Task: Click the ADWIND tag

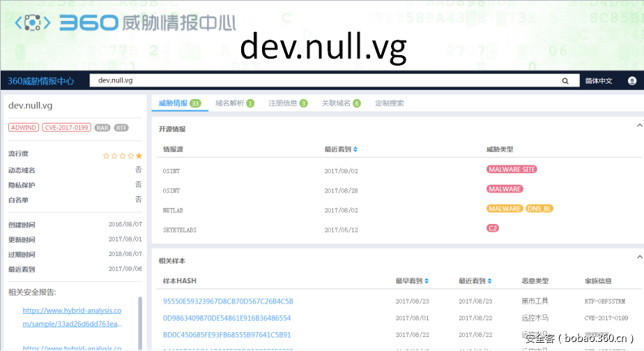Action: [24, 128]
